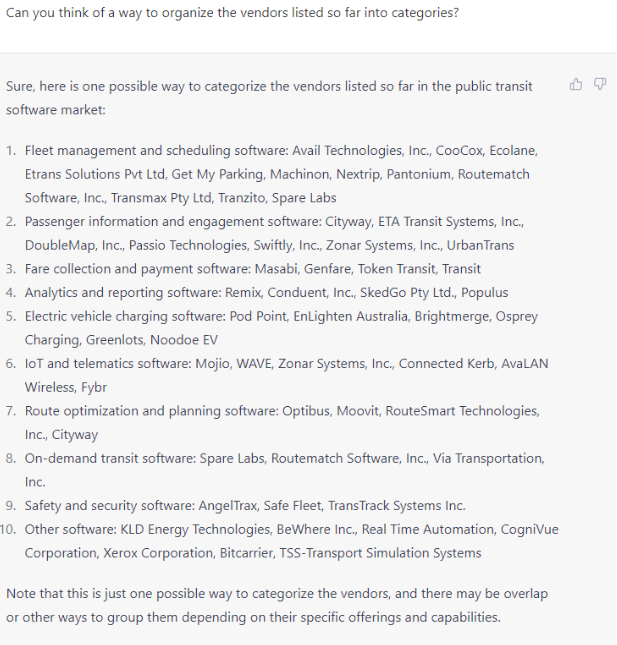The height and width of the screenshot is (645, 617).
Task: Click the 'On-demand transit software' list item
Action: click(x=114, y=458)
